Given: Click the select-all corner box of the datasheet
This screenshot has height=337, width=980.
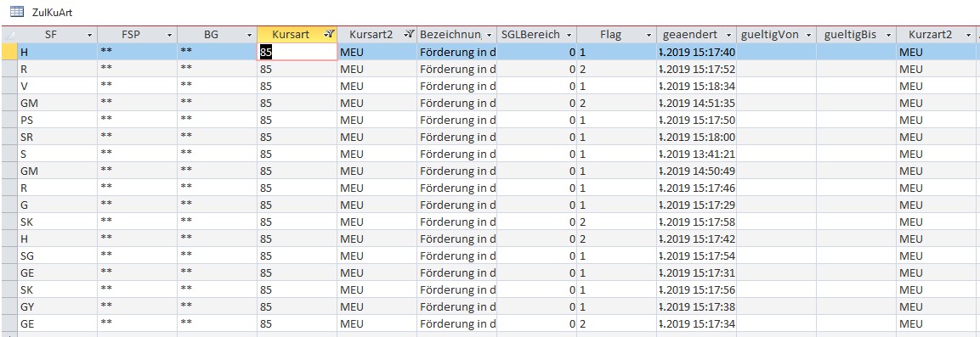Looking at the screenshot, I should coord(9,35).
